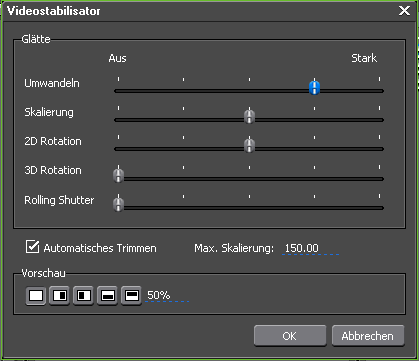The image size is (419, 361).
Task: Click the Umwandeln slider handle
Action: [x=314, y=88]
